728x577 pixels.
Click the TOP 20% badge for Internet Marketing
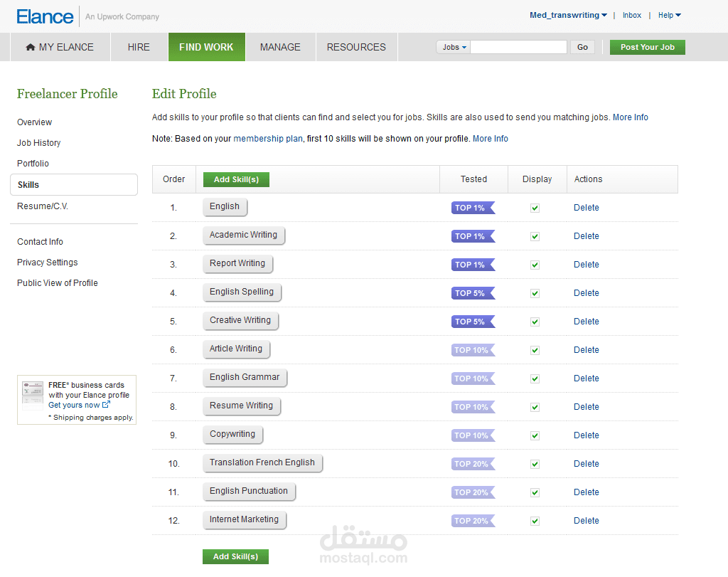pyautogui.click(x=473, y=521)
